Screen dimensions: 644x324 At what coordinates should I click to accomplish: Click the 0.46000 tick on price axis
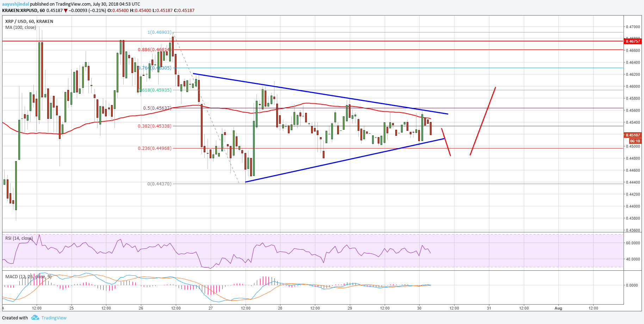633,86
